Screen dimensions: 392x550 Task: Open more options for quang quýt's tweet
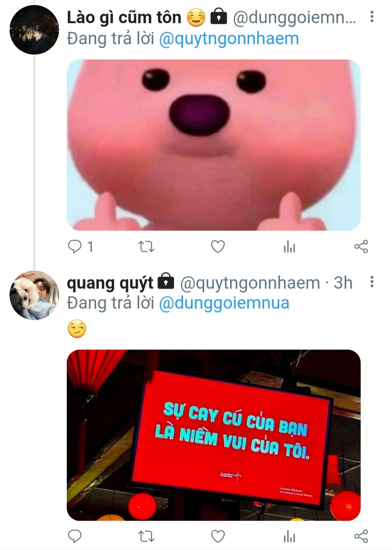(372, 282)
